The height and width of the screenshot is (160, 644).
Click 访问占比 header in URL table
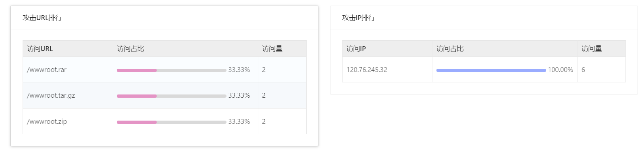131,49
